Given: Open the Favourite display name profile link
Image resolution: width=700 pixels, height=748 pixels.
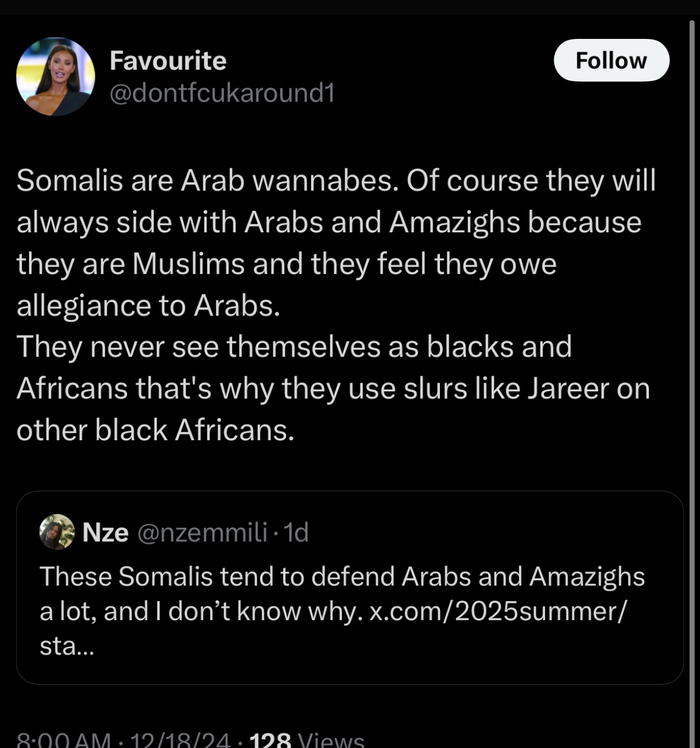Looking at the screenshot, I should (168, 60).
